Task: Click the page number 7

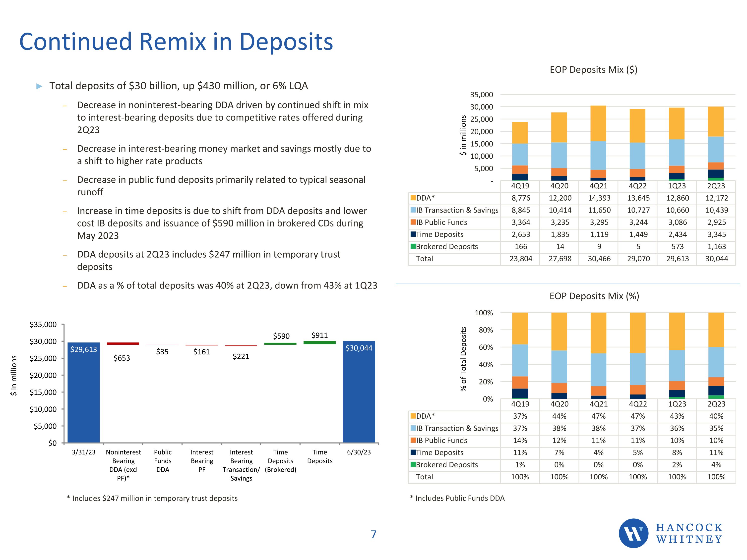Action: point(373,534)
